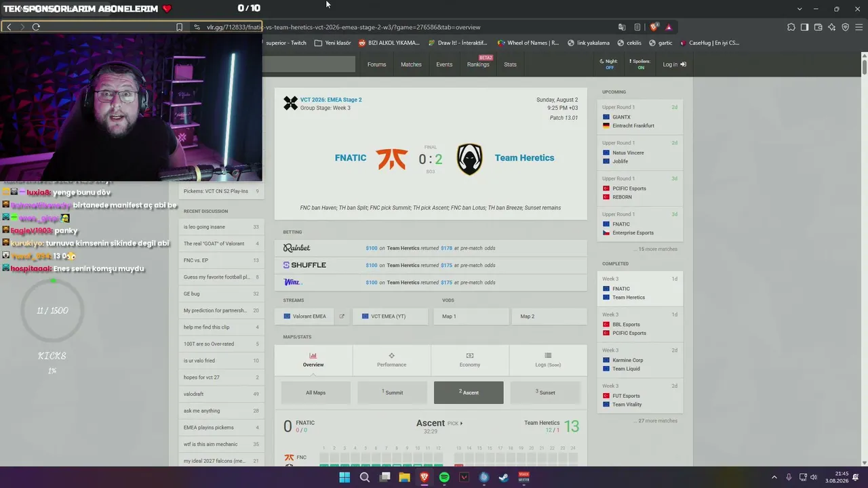Click the Shuffle betting row logo
This screenshot has width=868, height=488.
coord(304,265)
